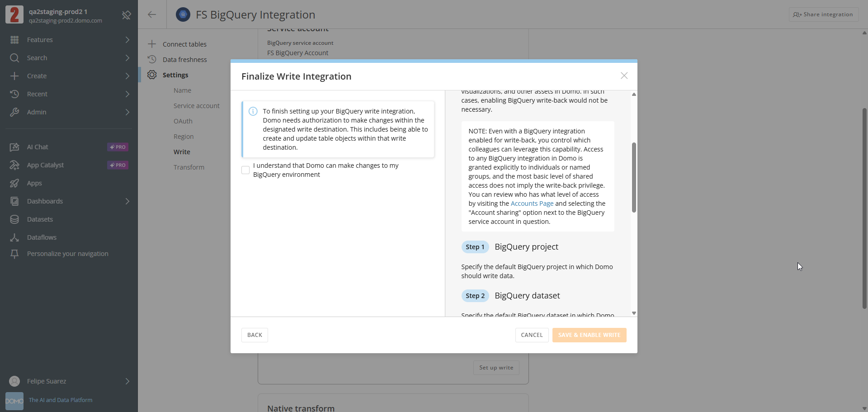Click the CANCEL button
The image size is (868, 412).
[532, 335]
